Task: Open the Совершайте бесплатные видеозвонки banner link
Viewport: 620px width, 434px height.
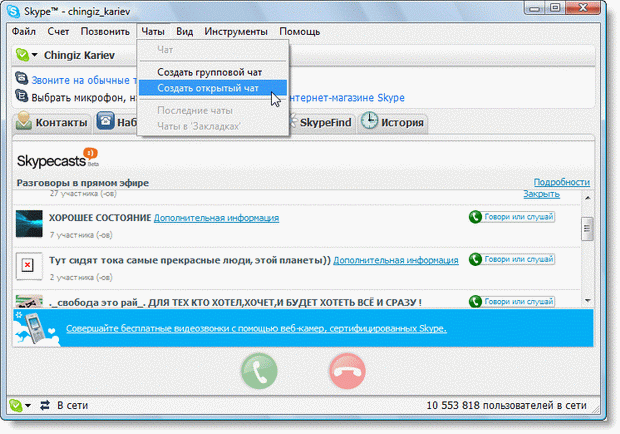Action: [256, 328]
